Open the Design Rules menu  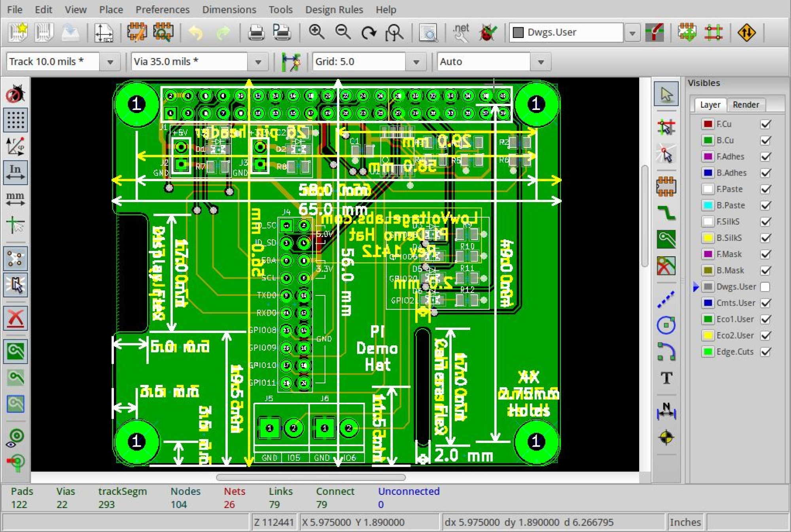pyautogui.click(x=334, y=9)
